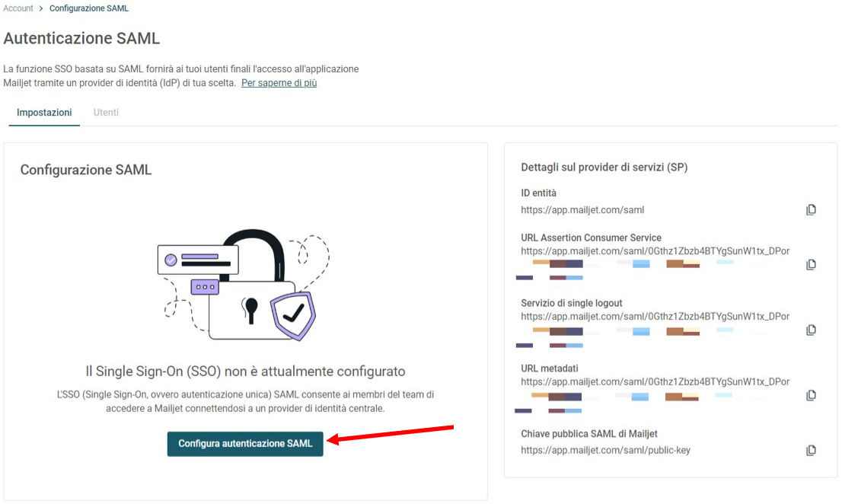The width and height of the screenshot is (842, 504).
Task: Click the Assertion Consumer Service URL text
Action: point(655,251)
